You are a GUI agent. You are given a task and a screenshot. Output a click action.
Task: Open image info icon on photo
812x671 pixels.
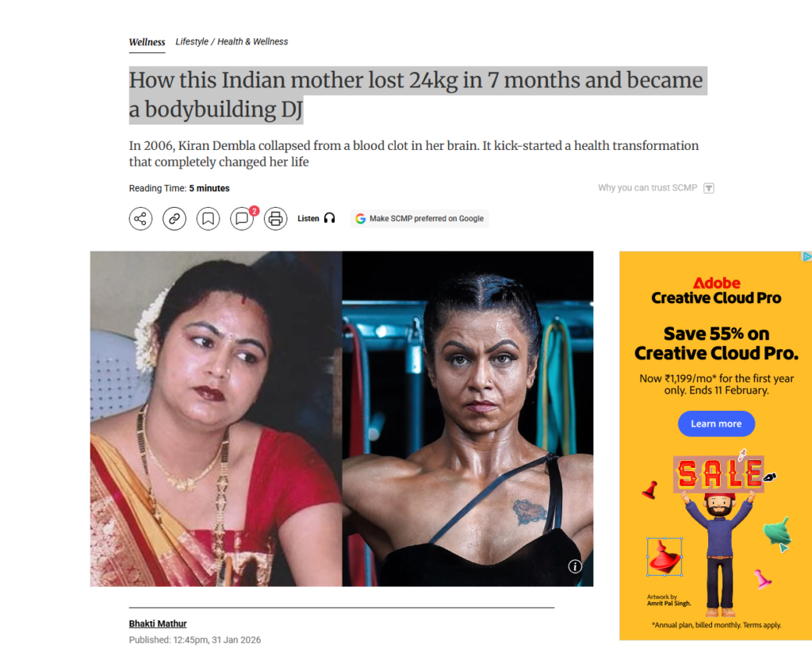(575, 566)
